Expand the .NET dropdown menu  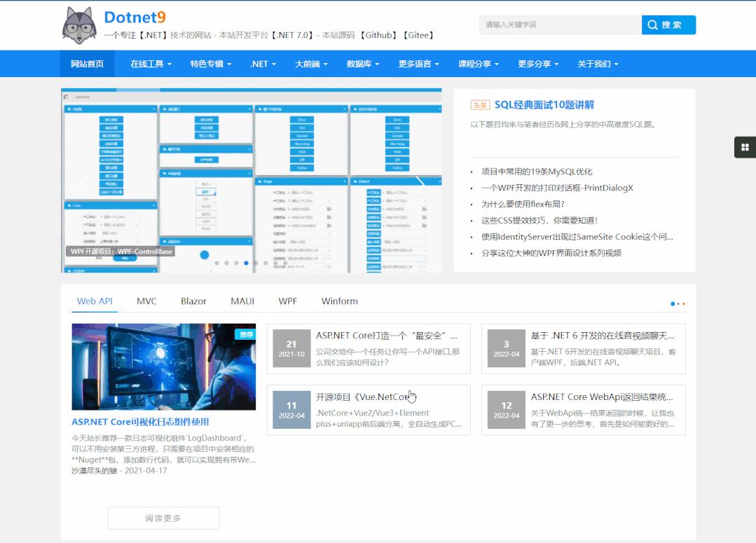(263, 64)
